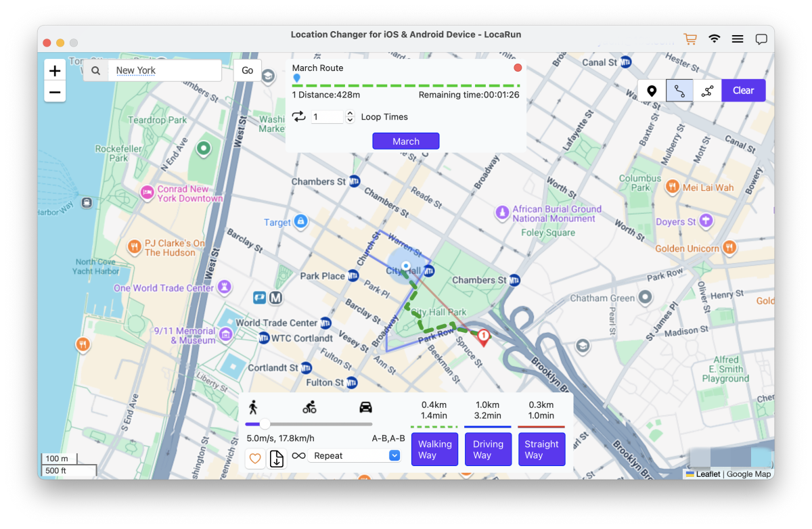The width and height of the screenshot is (812, 529).
Task: Zoom out on the map
Action: point(55,92)
